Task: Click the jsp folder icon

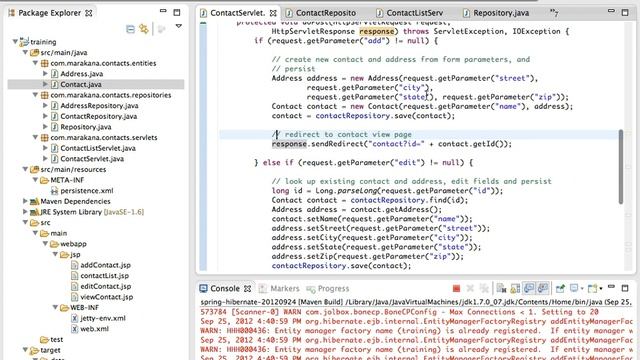Action: [64, 254]
